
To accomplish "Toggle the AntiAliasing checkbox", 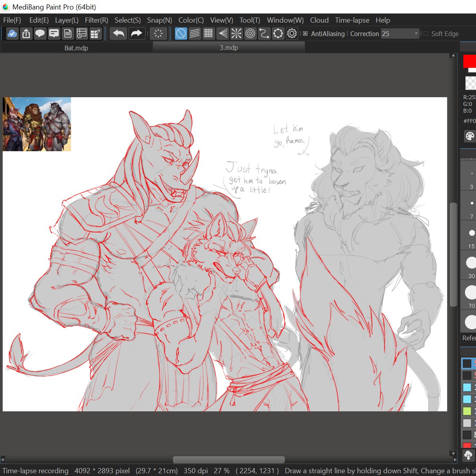I will point(305,34).
